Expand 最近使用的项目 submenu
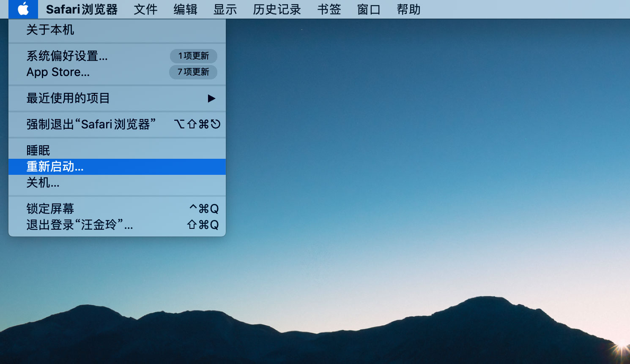Viewport: 630px width, 364px height. coord(68,98)
